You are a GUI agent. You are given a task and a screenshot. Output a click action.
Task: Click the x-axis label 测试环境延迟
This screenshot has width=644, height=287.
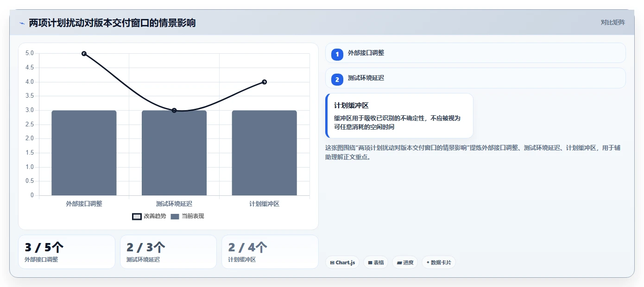[x=174, y=204]
